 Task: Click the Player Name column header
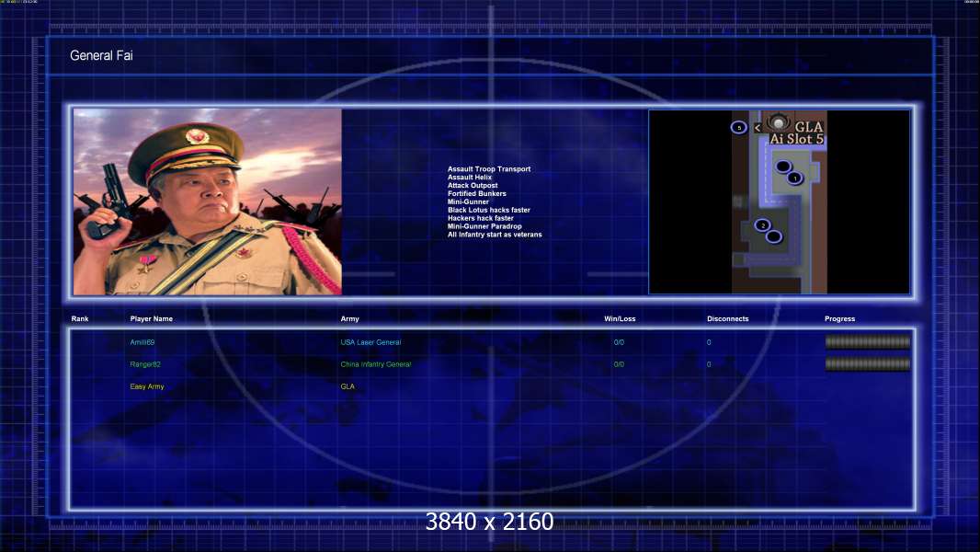152,319
